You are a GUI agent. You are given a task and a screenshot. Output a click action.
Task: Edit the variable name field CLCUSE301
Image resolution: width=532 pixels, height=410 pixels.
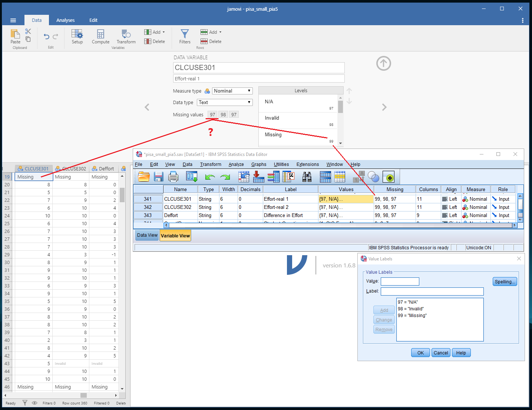click(259, 68)
